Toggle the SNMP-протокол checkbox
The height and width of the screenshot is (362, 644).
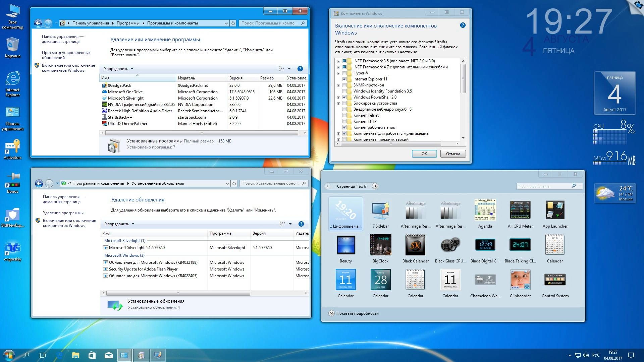click(344, 85)
